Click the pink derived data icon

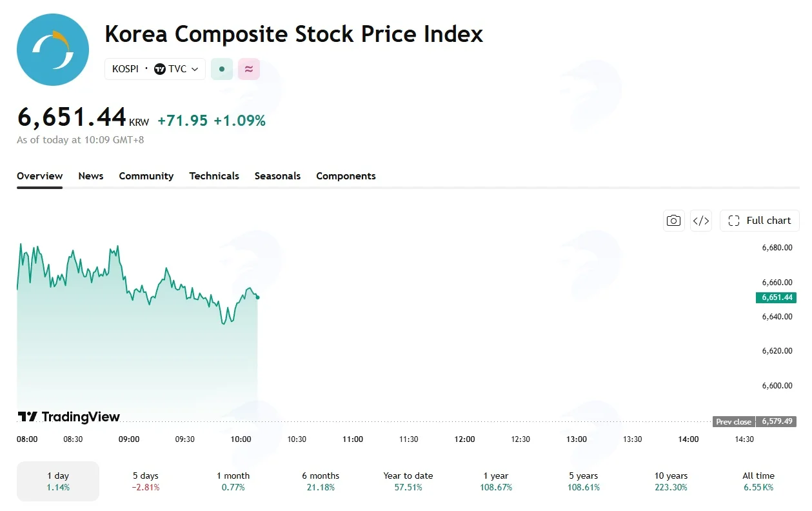pyautogui.click(x=249, y=69)
